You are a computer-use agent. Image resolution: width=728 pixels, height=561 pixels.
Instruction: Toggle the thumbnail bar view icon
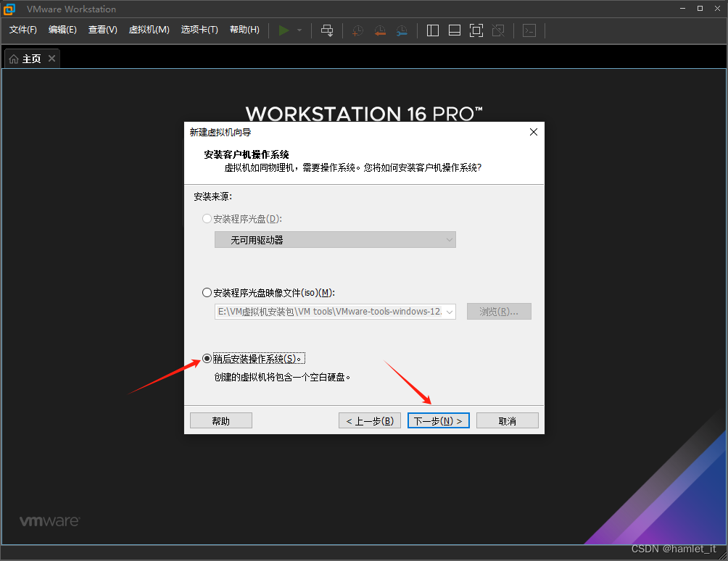(x=455, y=30)
